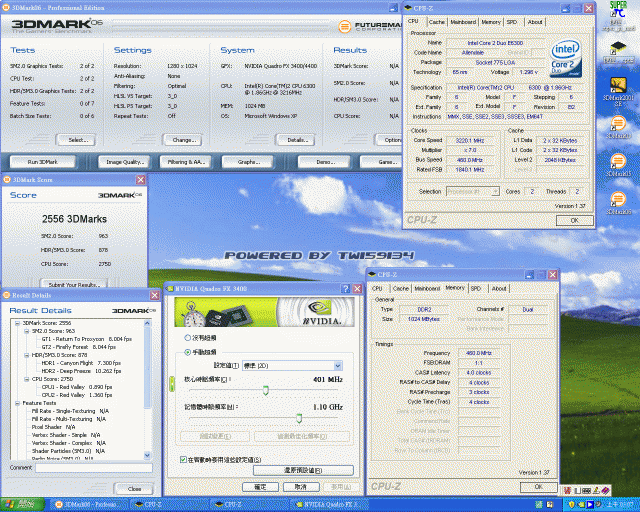Select the HDR2 - Deep Freeze row
640x512 pixels.
(x=81, y=371)
